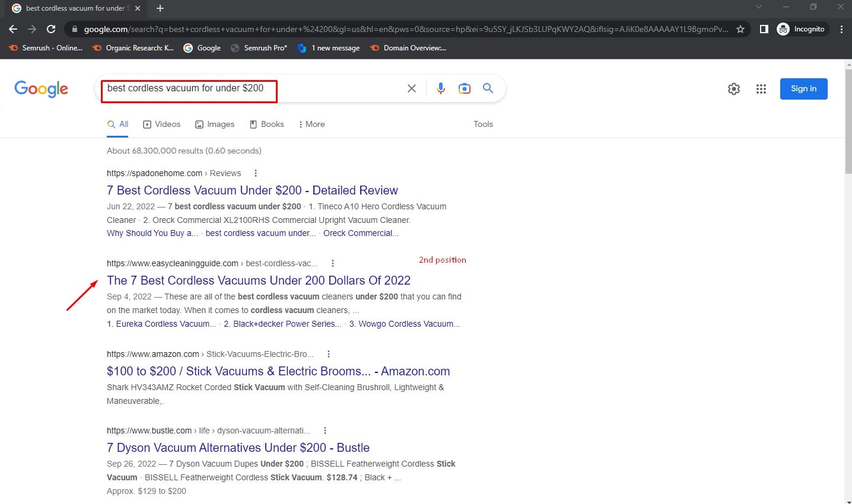
Task: Clear the search query with the X icon
Action: click(412, 88)
